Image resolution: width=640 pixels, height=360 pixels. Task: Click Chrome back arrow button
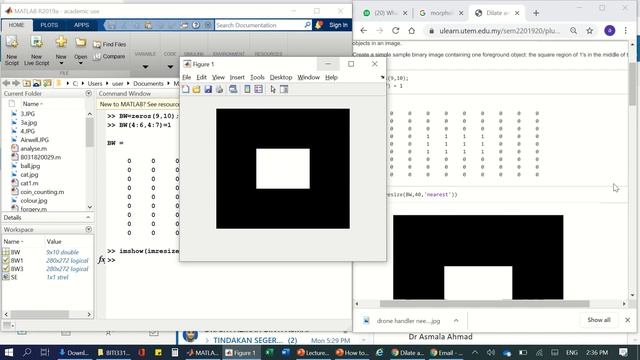[x=364, y=31]
